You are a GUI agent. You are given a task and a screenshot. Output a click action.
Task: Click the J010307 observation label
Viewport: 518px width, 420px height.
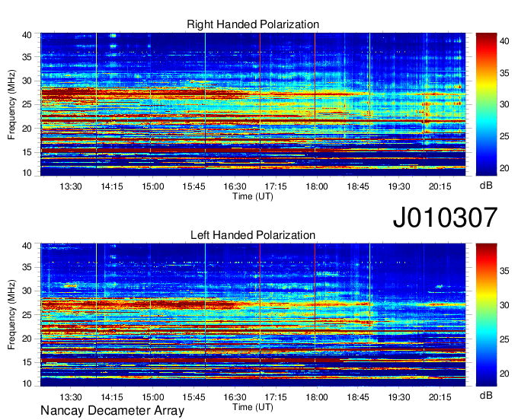click(x=445, y=218)
